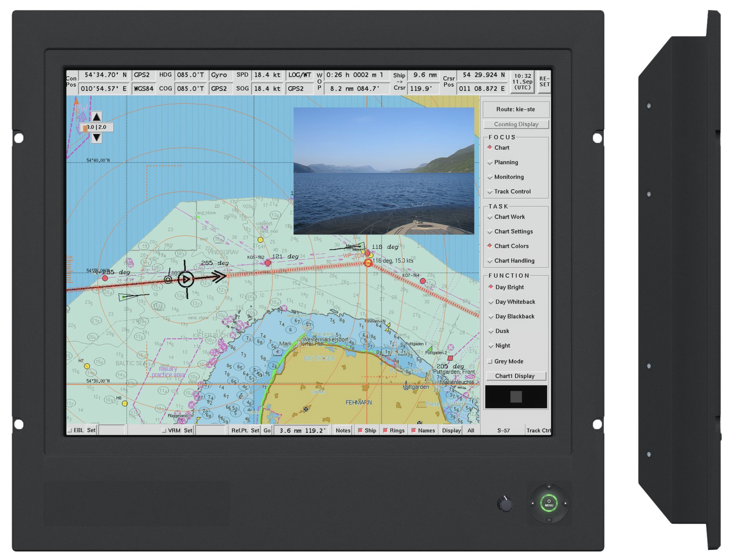The height and width of the screenshot is (560, 735).
Task: Click the Ref.Pt. button
Action: pyautogui.click(x=239, y=430)
